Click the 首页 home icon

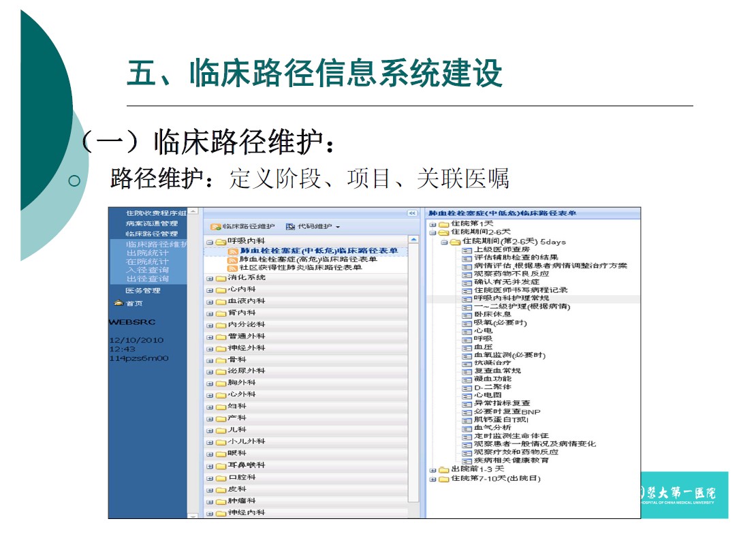tap(119, 304)
